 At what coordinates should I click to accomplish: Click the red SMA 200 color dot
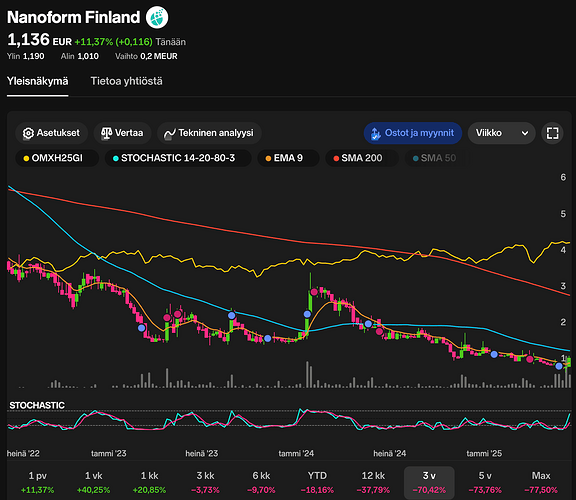click(336, 158)
